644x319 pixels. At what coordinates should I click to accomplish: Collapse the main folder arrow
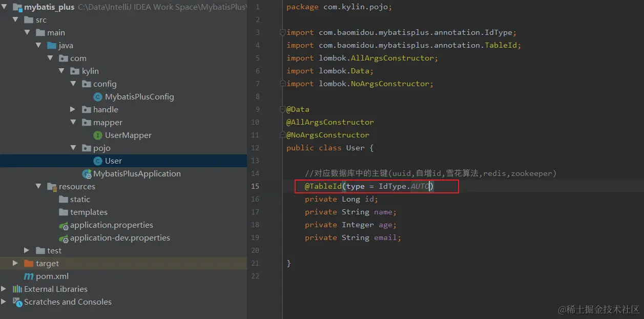[27, 33]
